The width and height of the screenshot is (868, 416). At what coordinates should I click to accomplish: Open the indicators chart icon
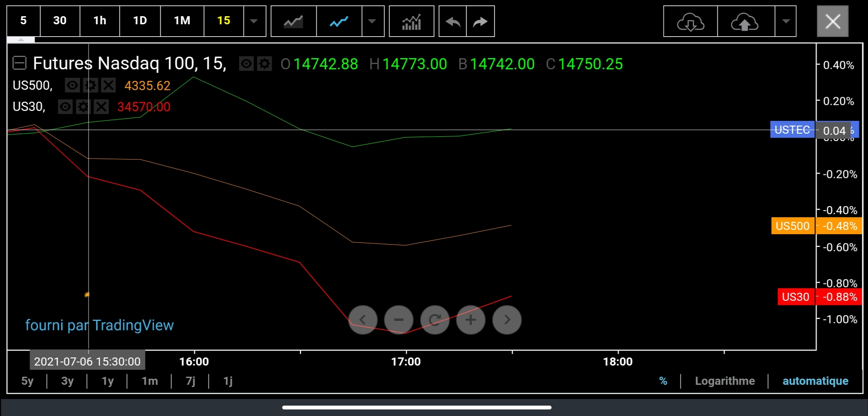point(411,22)
